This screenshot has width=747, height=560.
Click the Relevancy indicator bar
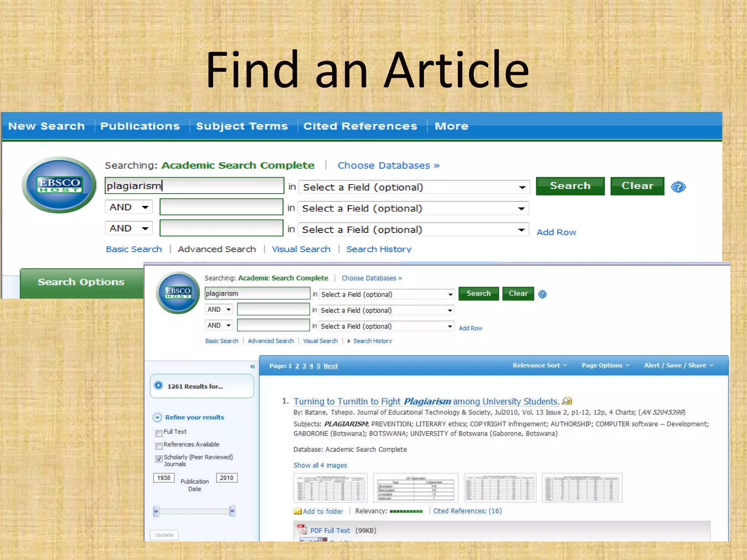[406, 512]
